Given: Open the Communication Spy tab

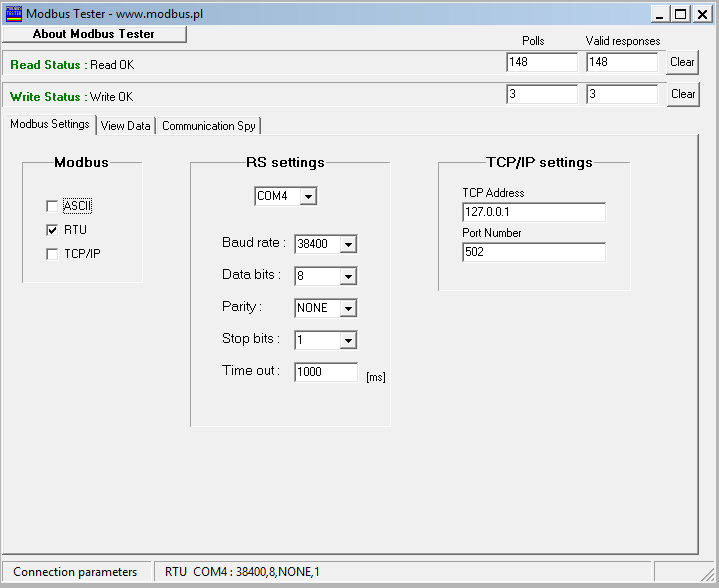Looking at the screenshot, I should click(x=209, y=126).
